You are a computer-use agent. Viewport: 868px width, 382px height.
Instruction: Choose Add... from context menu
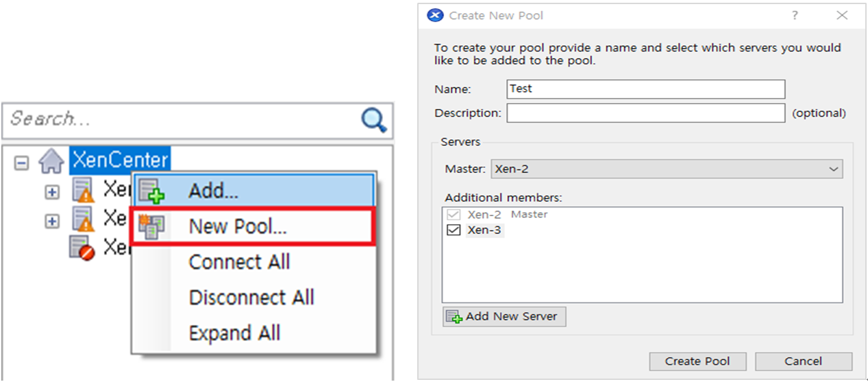click(x=253, y=191)
